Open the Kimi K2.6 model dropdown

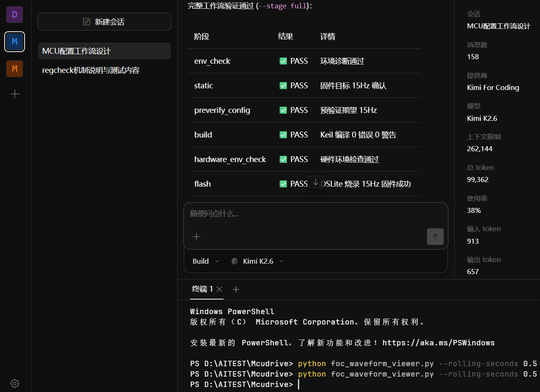(258, 261)
